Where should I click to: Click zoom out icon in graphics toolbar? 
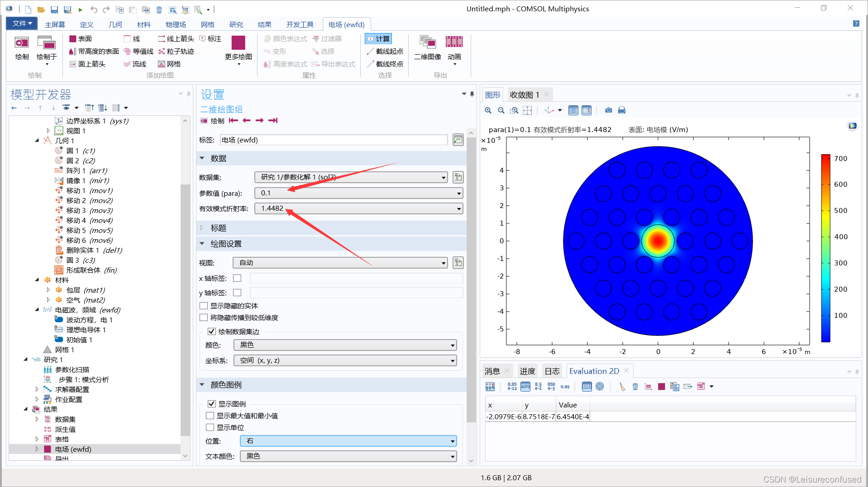[x=501, y=110]
